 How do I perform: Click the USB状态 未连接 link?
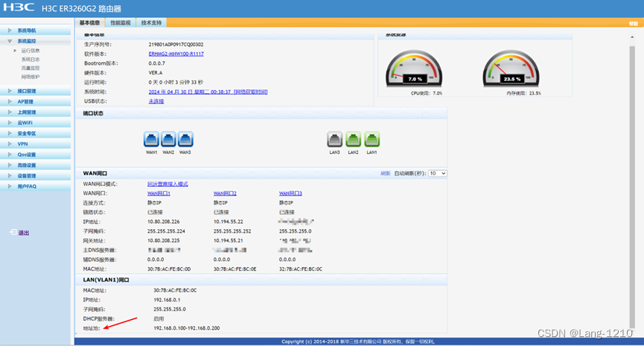(x=156, y=101)
